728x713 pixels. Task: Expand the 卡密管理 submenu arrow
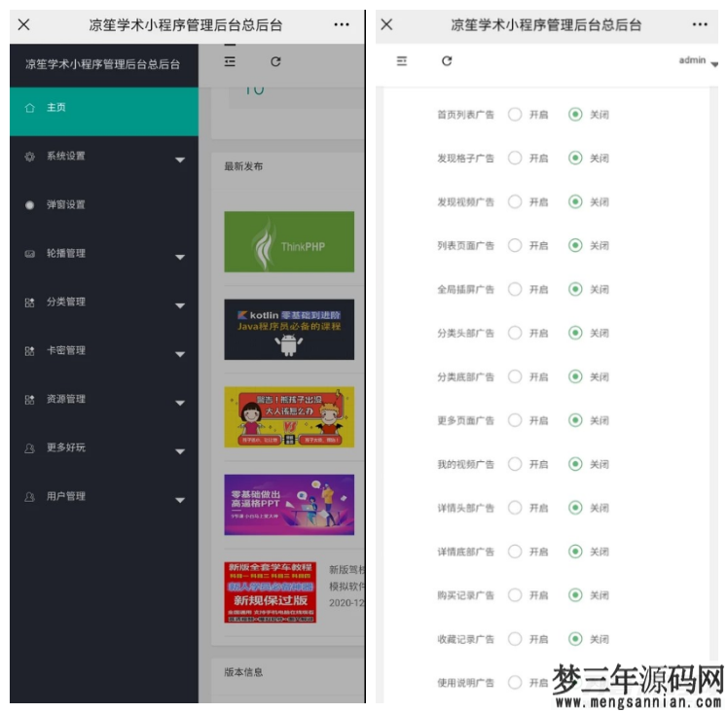tap(180, 354)
